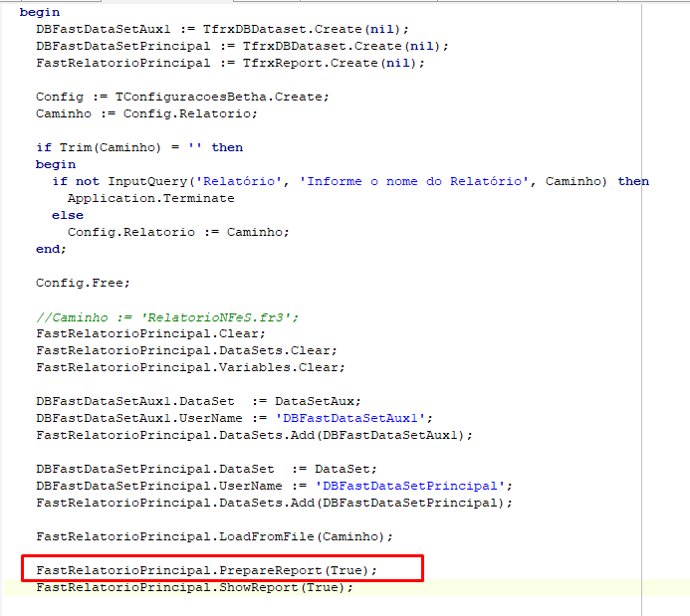690x616 pixels.
Task: Click the Config.Free statement
Action: (x=84, y=284)
